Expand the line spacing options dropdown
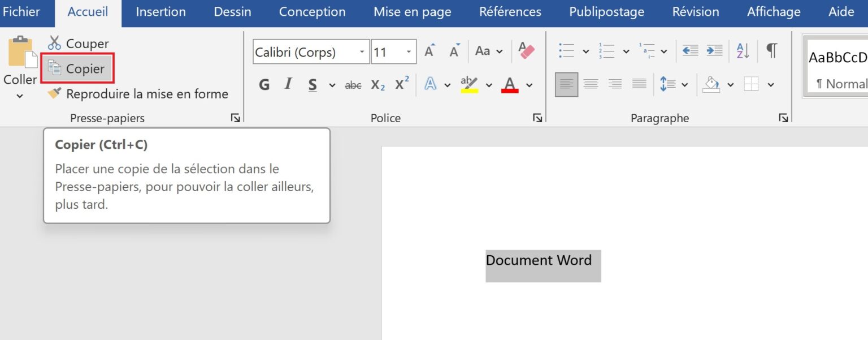 684,84
